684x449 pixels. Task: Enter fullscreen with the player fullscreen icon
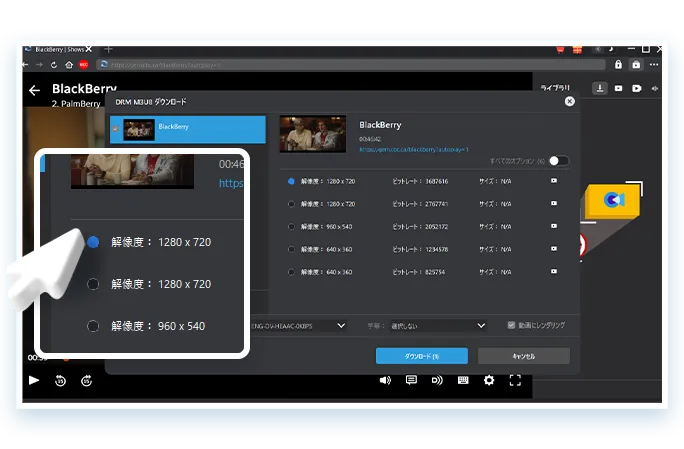click(515, 380)
